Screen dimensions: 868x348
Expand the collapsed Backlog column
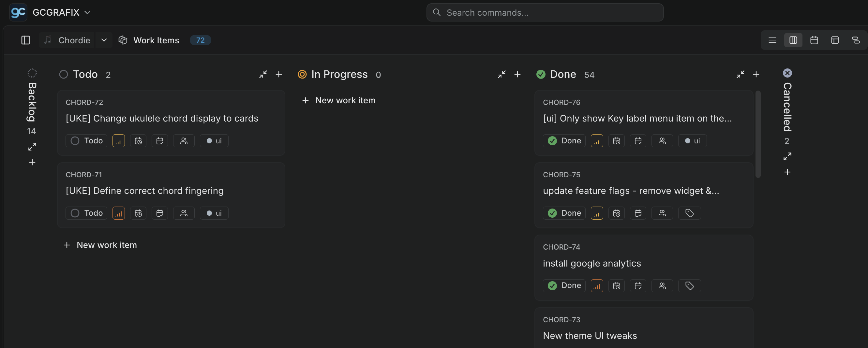pos(32,147)
